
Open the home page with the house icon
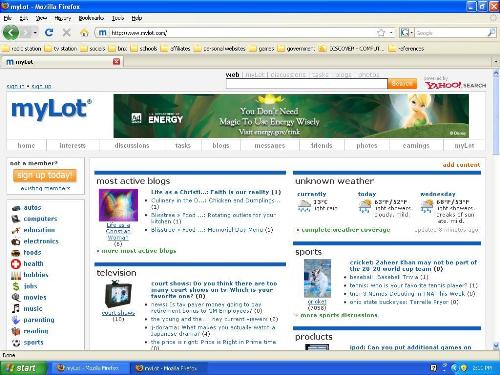point(84,32)
